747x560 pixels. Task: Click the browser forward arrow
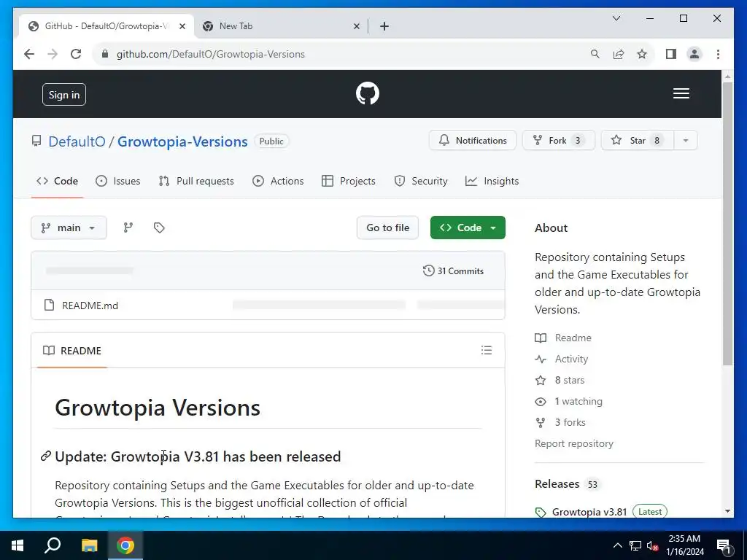pyautogui.click(x=53, y=54)
